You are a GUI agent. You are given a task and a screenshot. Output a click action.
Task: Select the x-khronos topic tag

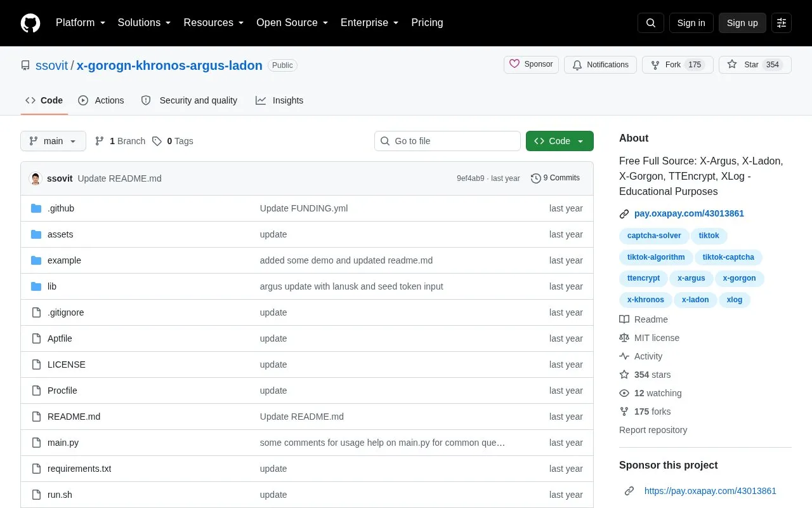[x=646, y=300]
